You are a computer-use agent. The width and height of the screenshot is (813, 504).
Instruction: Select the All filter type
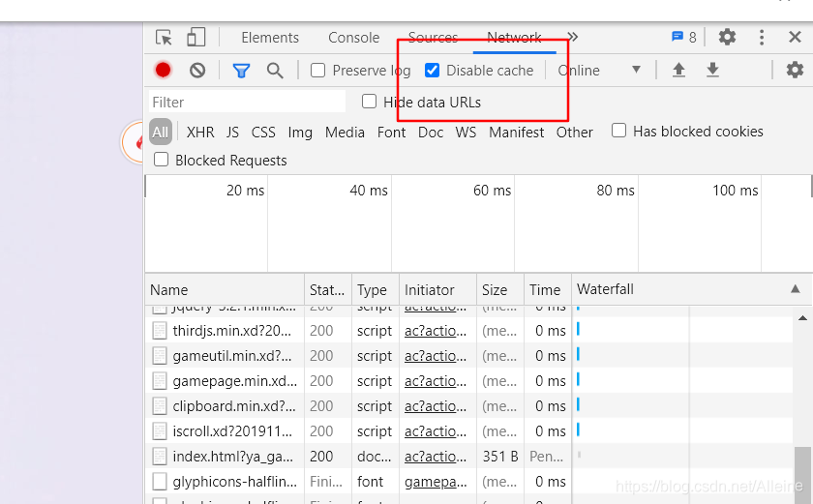click(161, 133)
